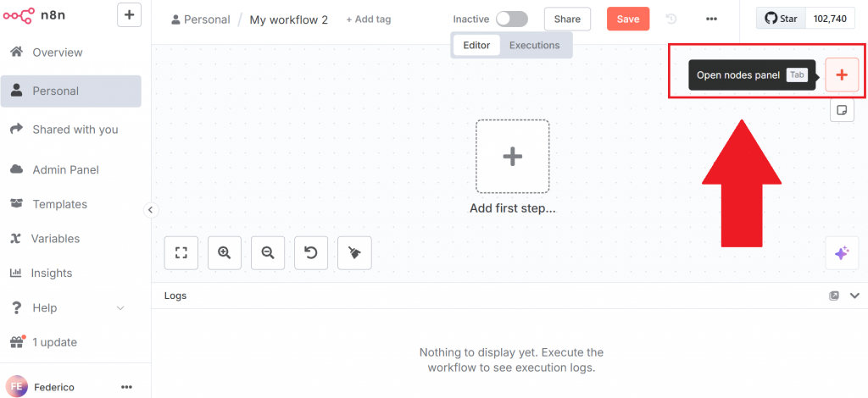Collapse the left sidebar arrow
This screenshot has height=398, width=868.
(151, 210)
